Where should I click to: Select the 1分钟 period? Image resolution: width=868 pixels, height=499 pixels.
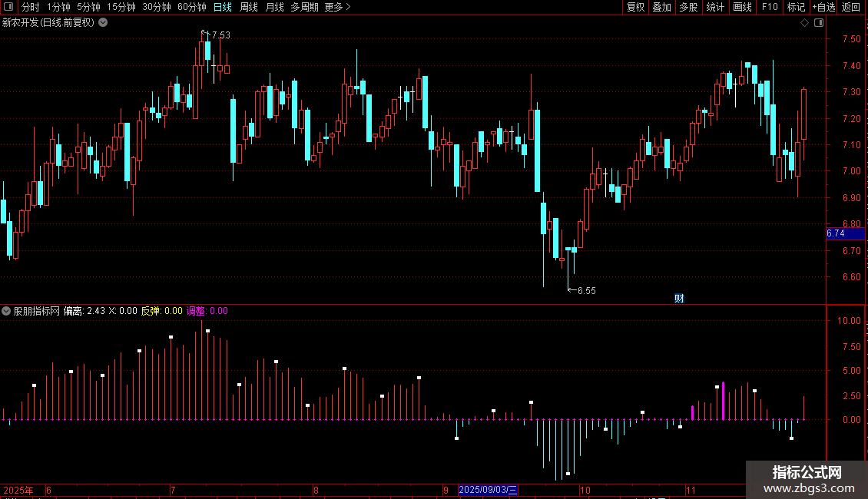coord(58,7)
